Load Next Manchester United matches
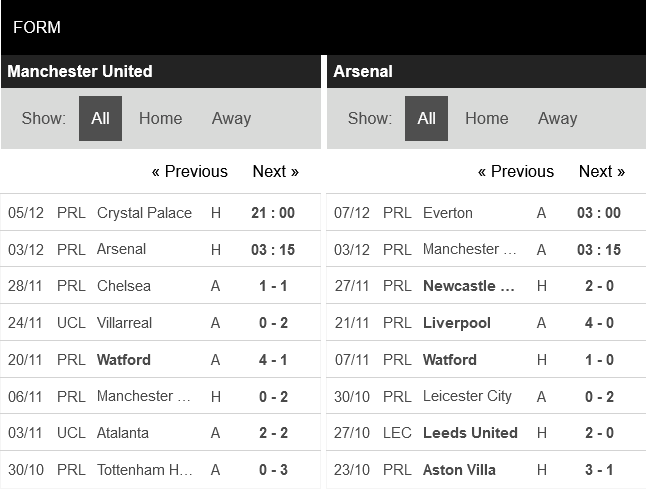Image resolution: width=646 pixels, height=501 pixels. coord(275,171)
